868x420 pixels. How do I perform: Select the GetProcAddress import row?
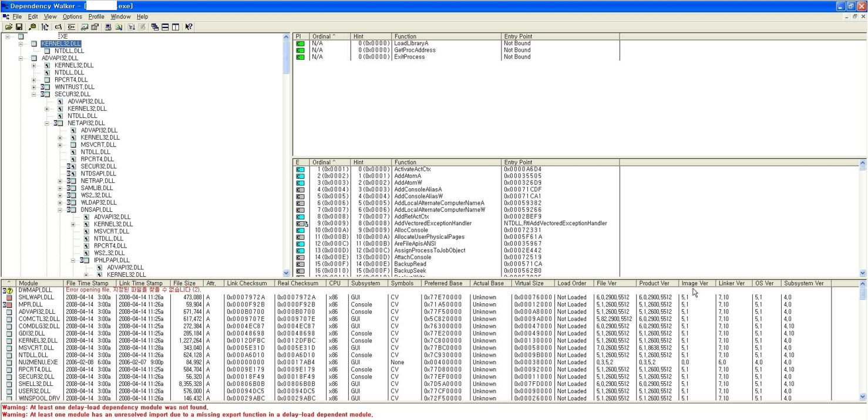point(456,50)
